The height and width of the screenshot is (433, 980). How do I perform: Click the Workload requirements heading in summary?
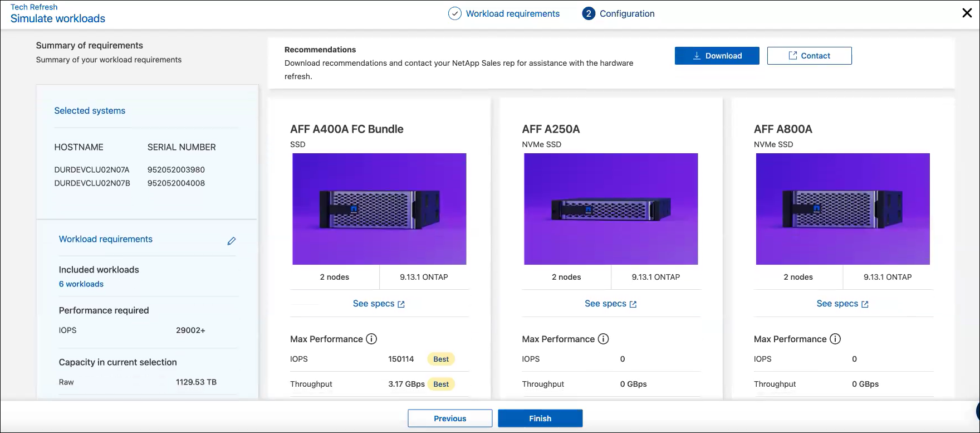(106, 239)
